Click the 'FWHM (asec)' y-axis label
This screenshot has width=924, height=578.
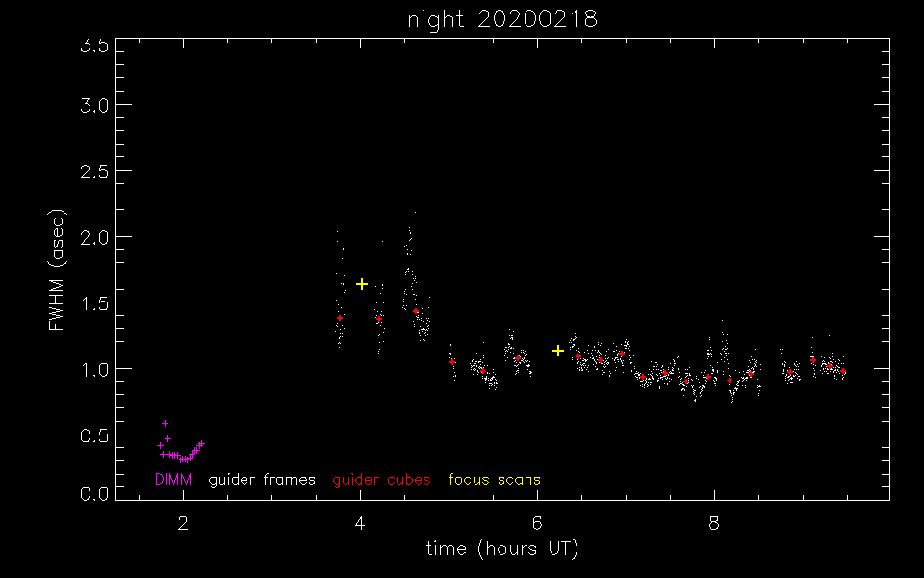pyautogui.click(x=57, y=270)
